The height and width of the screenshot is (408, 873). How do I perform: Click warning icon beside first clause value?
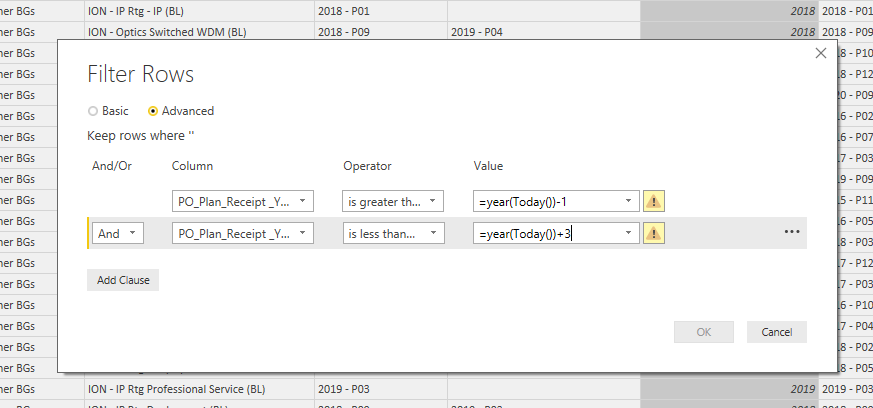point(654,201)
